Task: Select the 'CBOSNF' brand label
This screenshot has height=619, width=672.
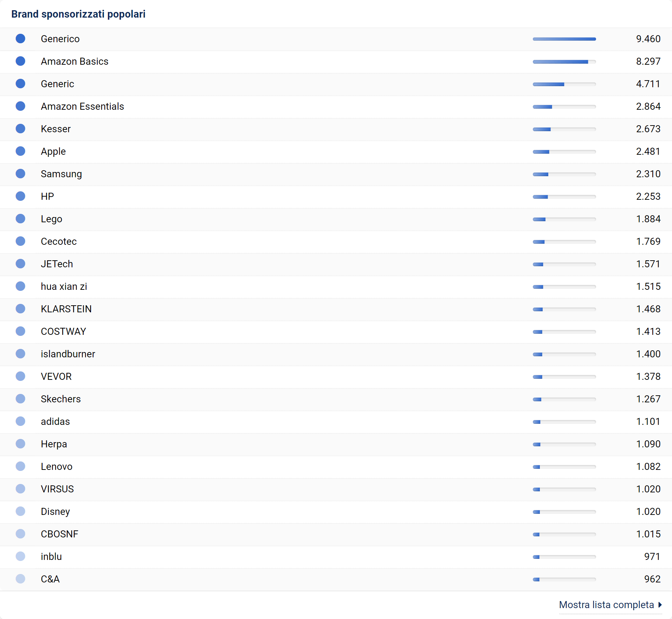Action: point(59,534)
